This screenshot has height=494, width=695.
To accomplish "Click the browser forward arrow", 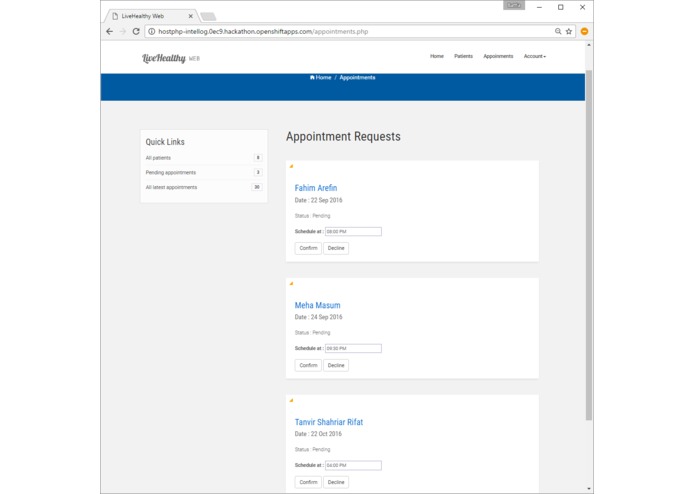I will pos(123,31).
